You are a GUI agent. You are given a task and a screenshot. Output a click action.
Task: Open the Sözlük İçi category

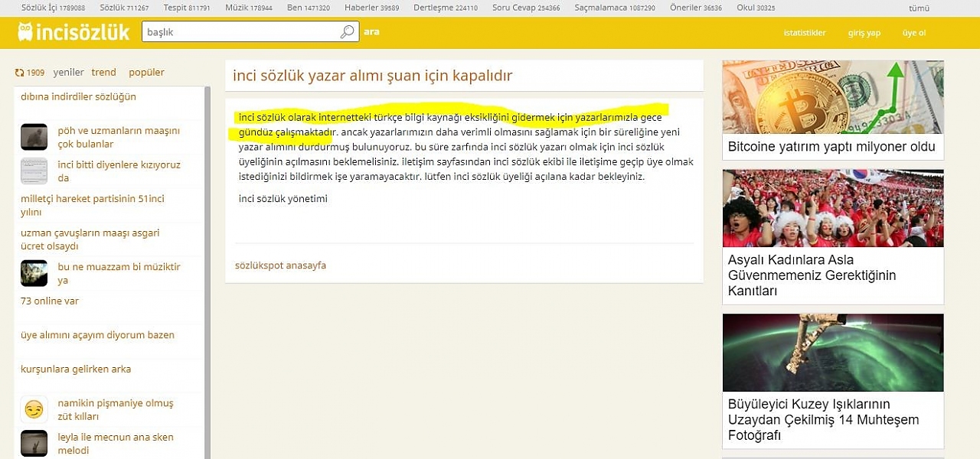pyautogui.click(x=54, y=8)
